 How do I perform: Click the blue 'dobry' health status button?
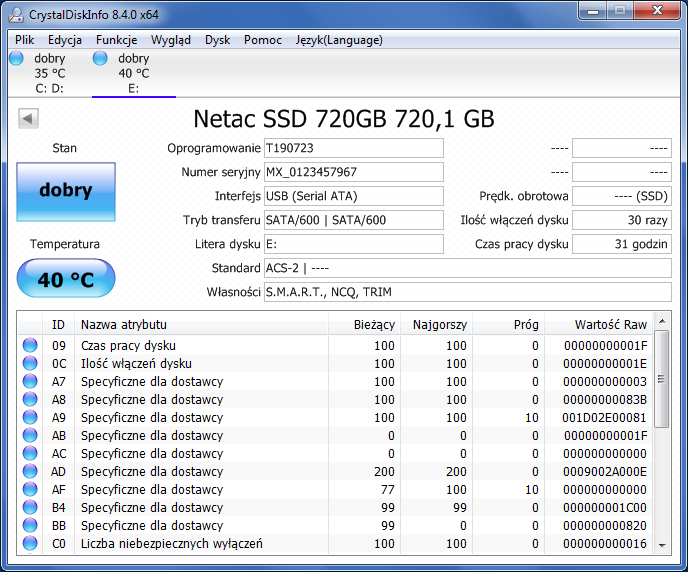tap(65, 191)
